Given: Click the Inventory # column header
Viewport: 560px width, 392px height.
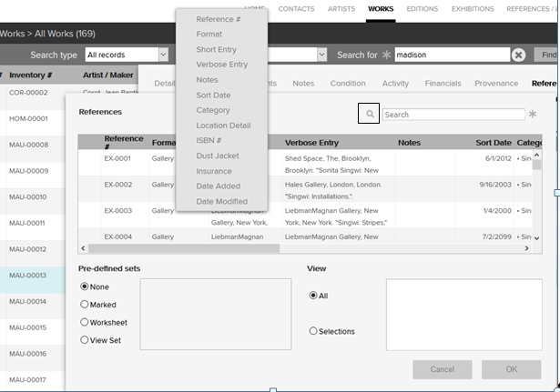Looking at the screenshot, I should 31,75.
